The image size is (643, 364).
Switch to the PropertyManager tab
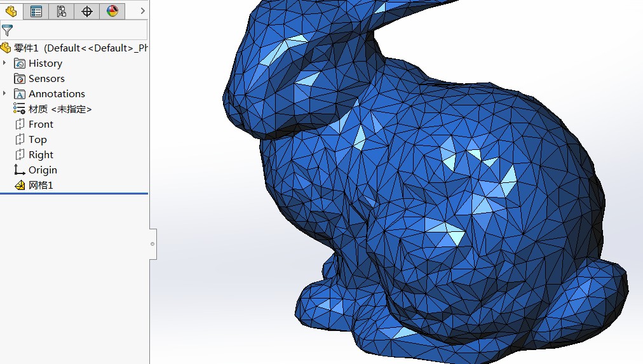[36, 11]
